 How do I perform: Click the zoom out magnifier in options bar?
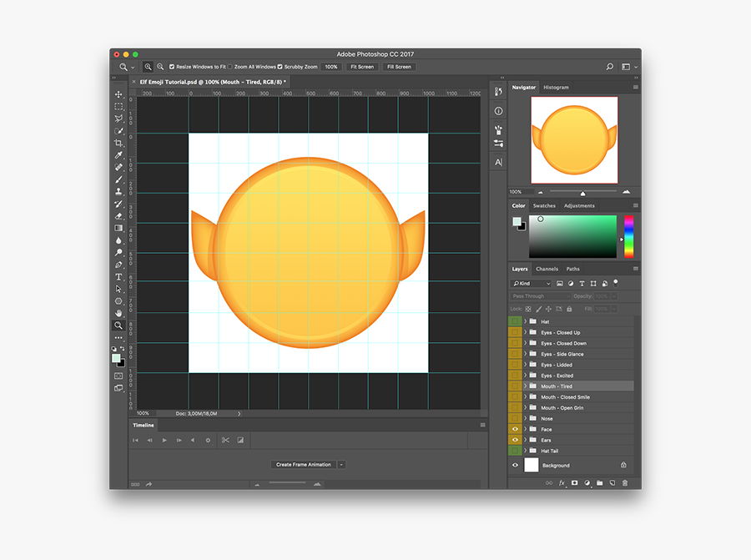159,67
